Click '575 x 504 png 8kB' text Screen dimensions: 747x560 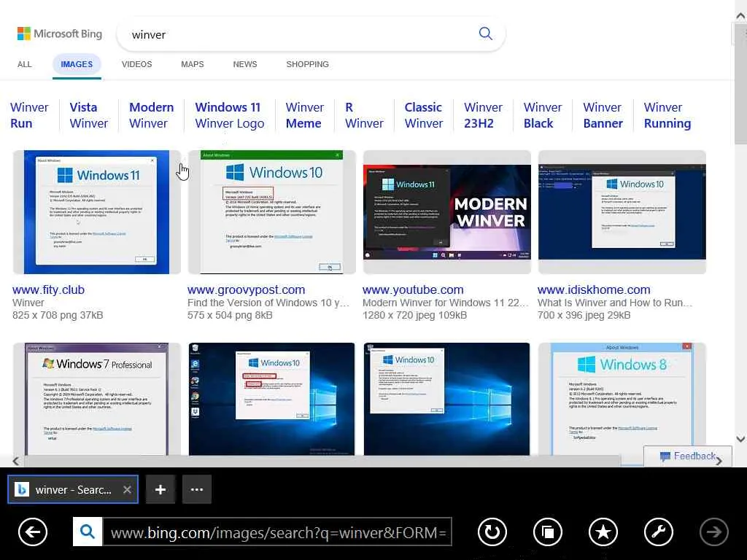pos(230,315)
